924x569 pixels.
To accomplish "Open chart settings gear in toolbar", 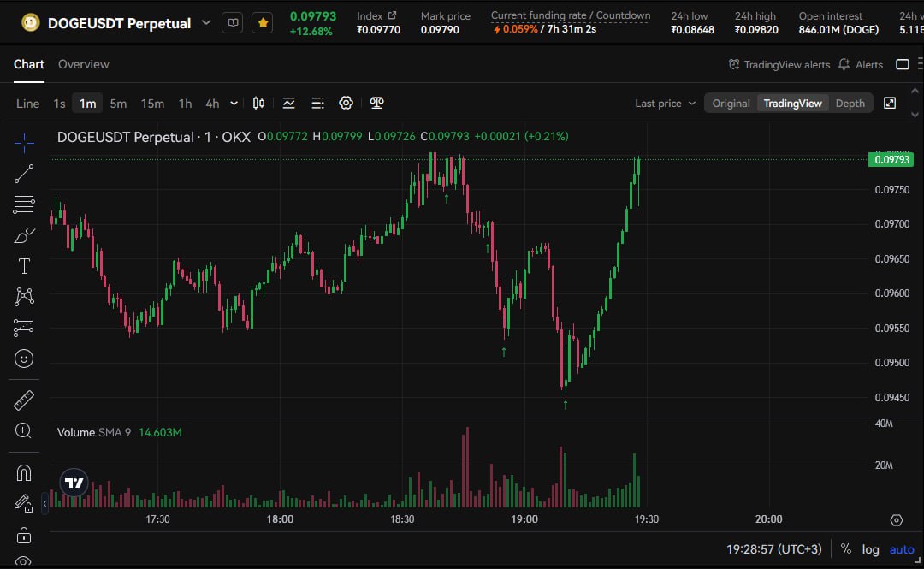I will (346, 104).
